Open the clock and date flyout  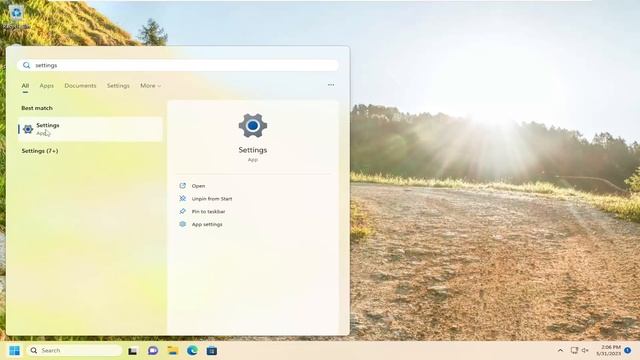coord(609,350)
